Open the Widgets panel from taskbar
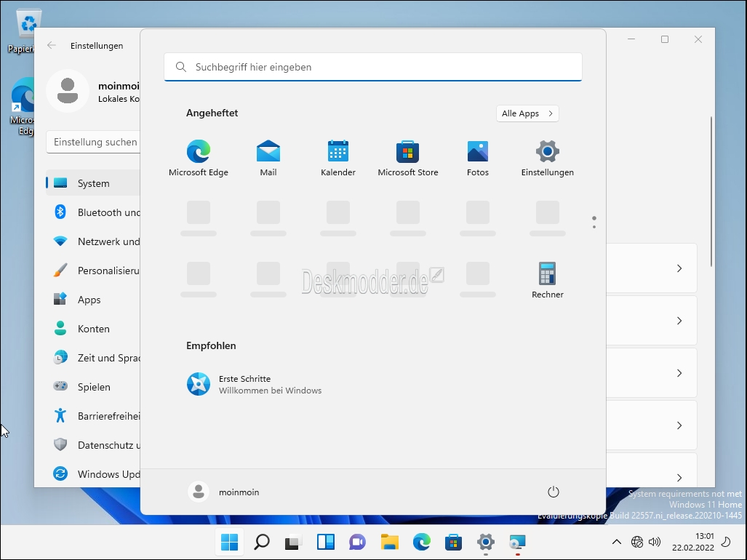This screenshot has width=747, height=560. 326,542
